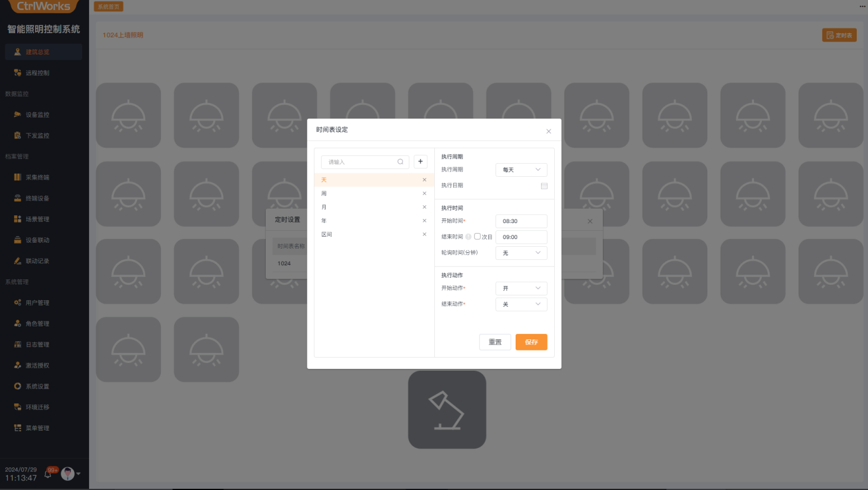Click the 保存 button

tap(531, 342)
